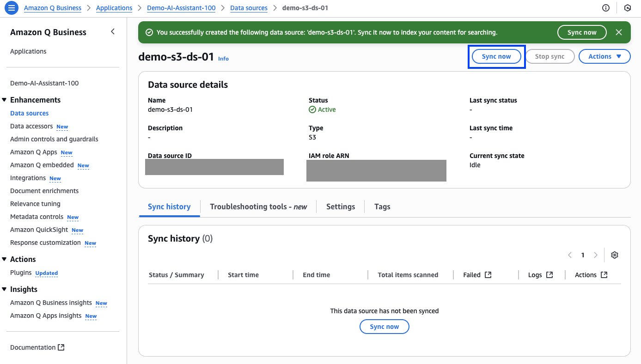Open the hamburger navigation menu
The image size is (641, 364).
(x=12, y=8)
